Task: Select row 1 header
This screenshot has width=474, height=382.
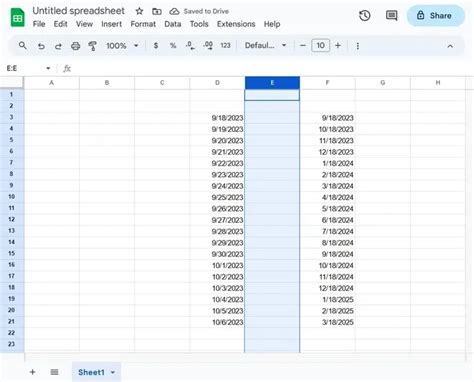Action: [12, 95]
